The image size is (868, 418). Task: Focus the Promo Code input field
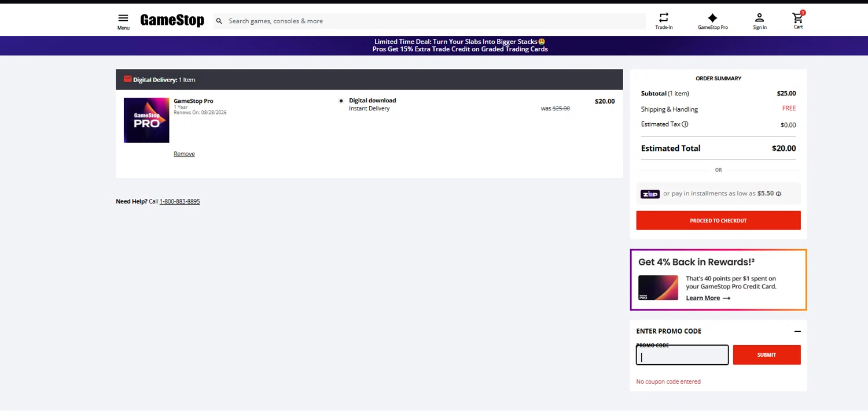pyautogui.click(x=682, y=355)
